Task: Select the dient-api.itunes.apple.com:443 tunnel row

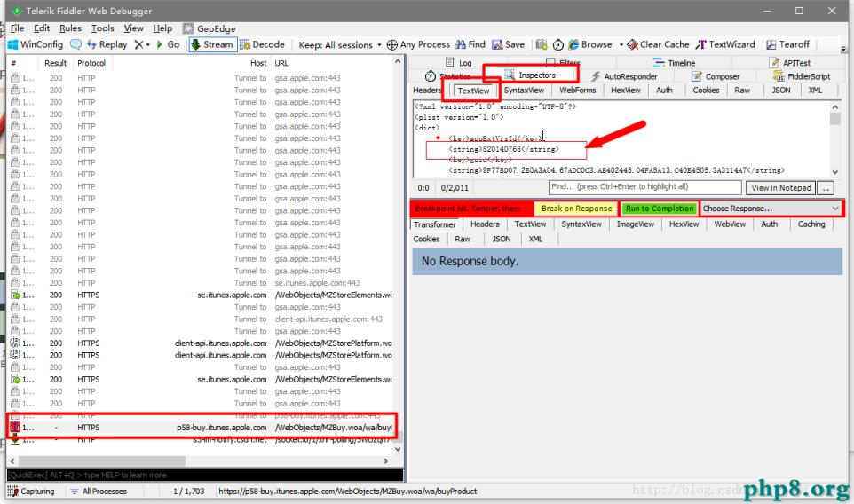Action: 201,319
